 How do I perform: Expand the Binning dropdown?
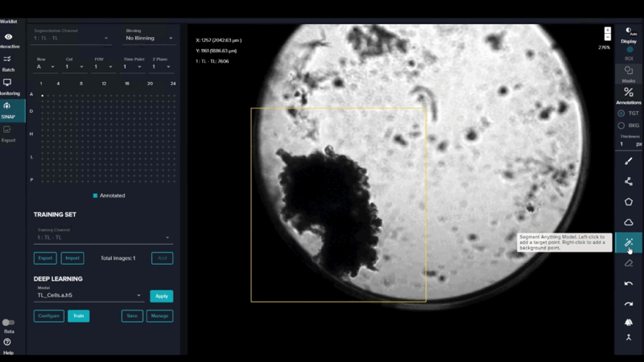pos(149,38)
